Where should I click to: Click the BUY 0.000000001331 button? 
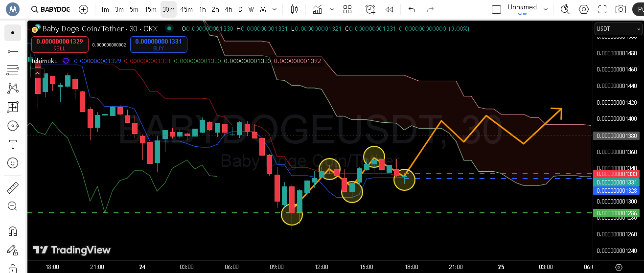click(159, 45)
